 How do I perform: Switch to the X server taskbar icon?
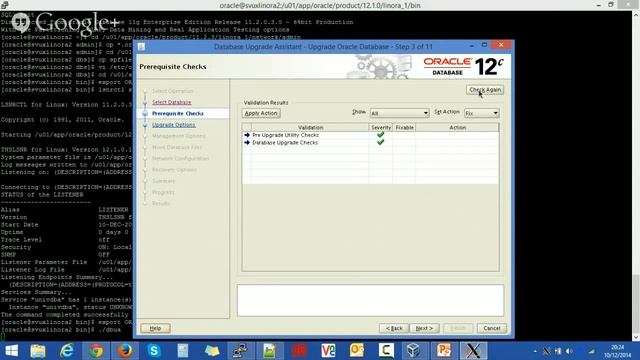point(473,351)
